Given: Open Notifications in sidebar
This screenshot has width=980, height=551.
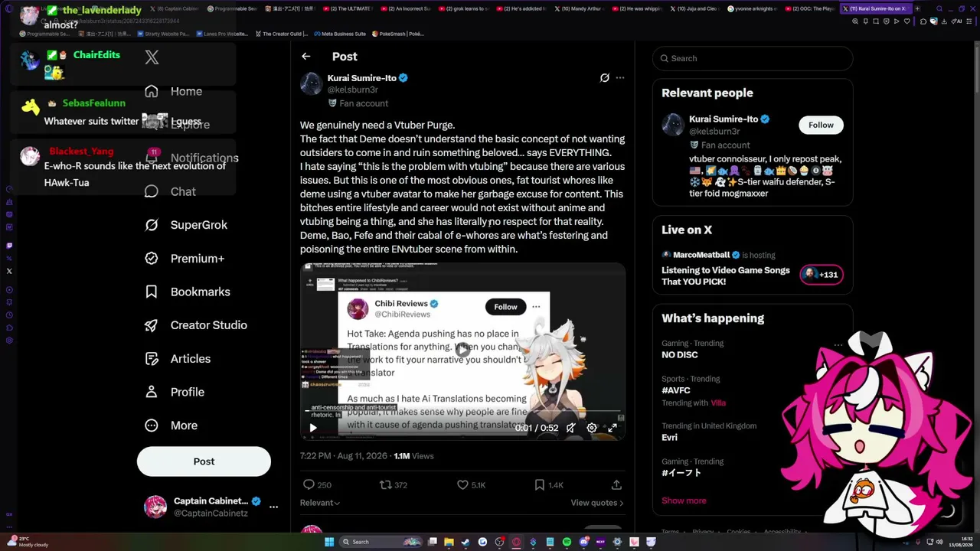Looking at the screenshot, I should coord(191,158).
